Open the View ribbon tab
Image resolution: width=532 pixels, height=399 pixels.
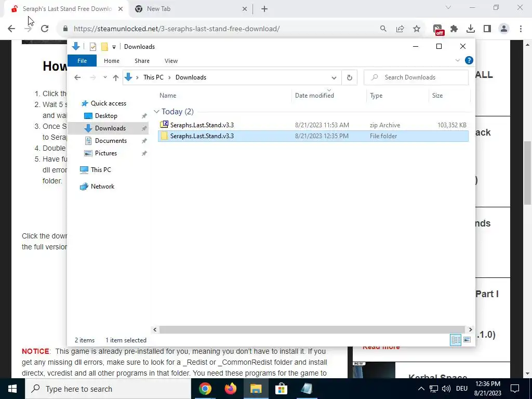[x=171, y=61]
